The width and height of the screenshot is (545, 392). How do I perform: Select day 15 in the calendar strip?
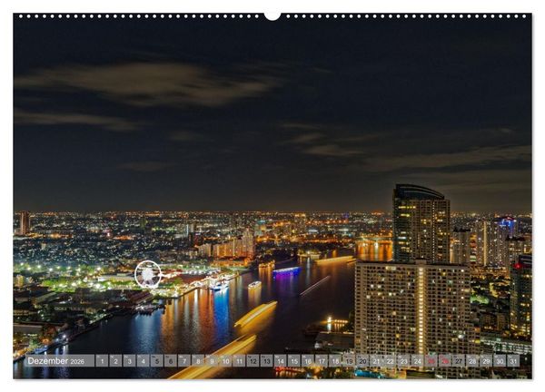coord(294,361)
